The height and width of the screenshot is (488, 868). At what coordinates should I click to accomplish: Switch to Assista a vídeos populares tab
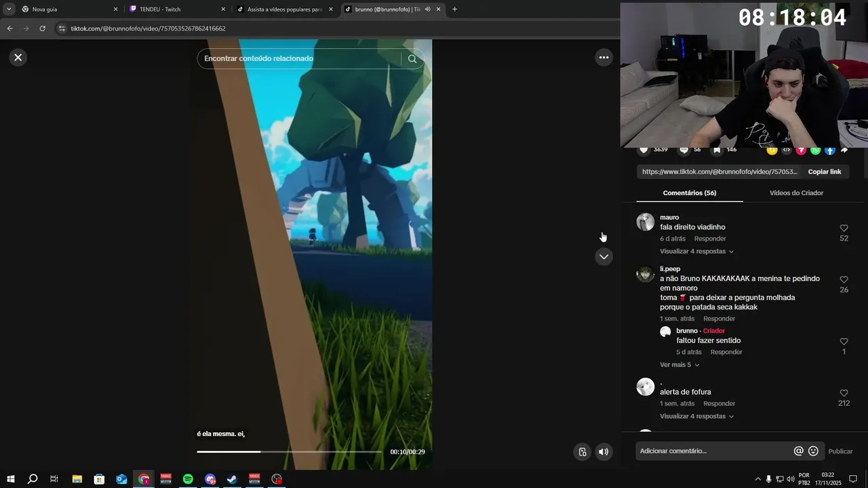[285, 9]
